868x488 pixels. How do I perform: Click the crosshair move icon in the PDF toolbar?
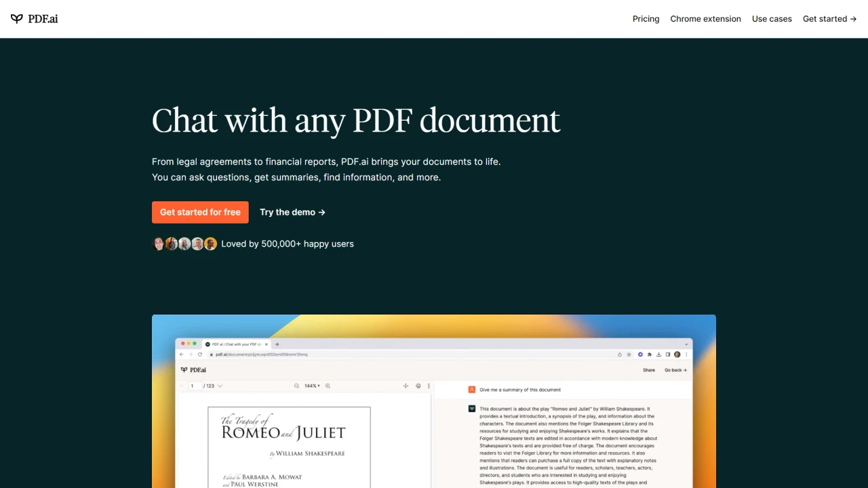(406, 386)
